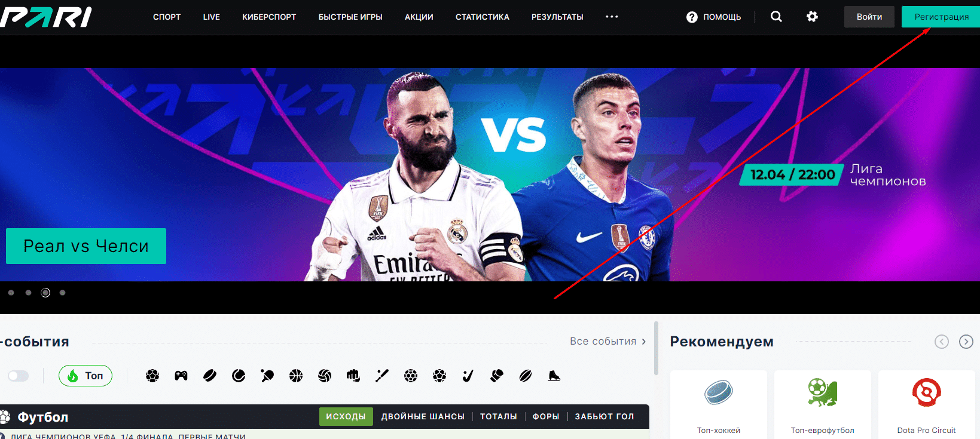Open the КИБЕРСПОРТ menu item
The height and width of the screenshot is (439, 980).
click(x=269, y=17)
